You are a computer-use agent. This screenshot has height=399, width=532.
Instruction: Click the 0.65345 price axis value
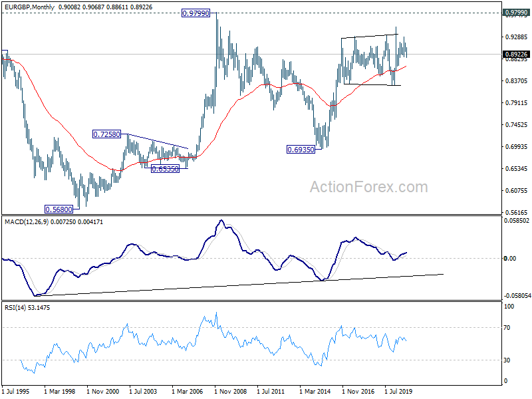click(x=517, y=169)
